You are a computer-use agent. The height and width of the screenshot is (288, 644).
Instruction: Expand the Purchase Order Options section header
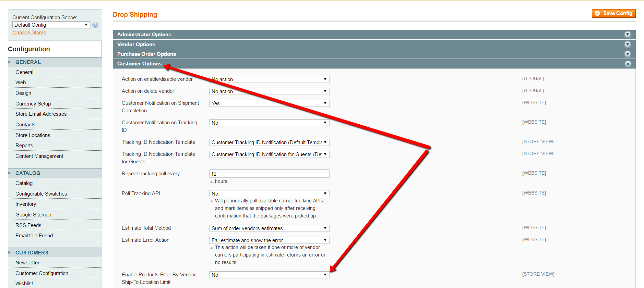point(374,54)
